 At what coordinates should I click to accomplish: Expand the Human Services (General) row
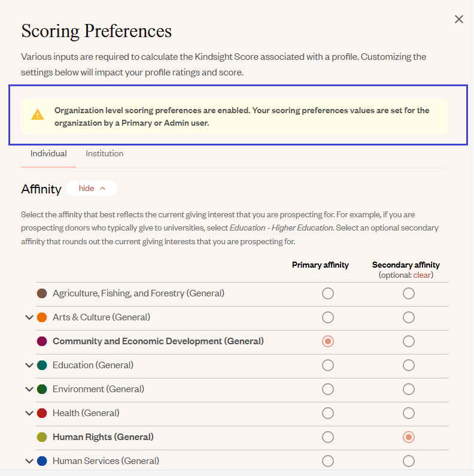coord(29,462)
